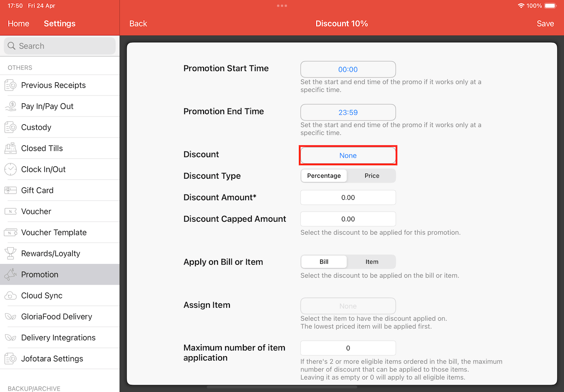Image resolution: width=564 pixels, height=392 pixels.
Task: Click the Custody icon in sidebar
Action: click(11, 127)
